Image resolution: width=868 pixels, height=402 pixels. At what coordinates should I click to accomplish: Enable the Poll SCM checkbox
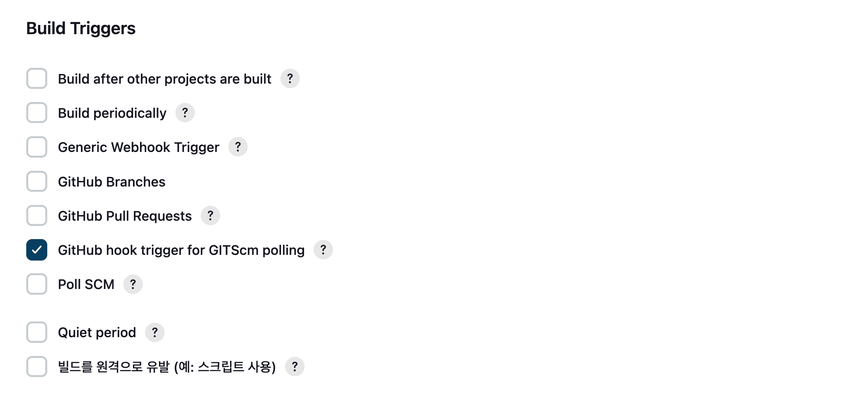click(37, 284)
